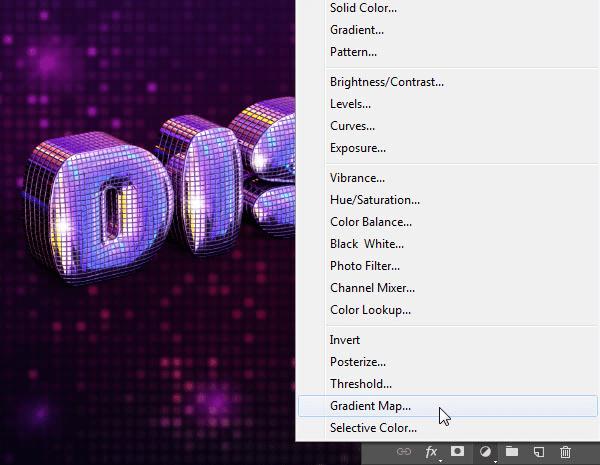The image size is (600, 465).
Task: Create a Curves adjustment layer
Action: [352, 126]
